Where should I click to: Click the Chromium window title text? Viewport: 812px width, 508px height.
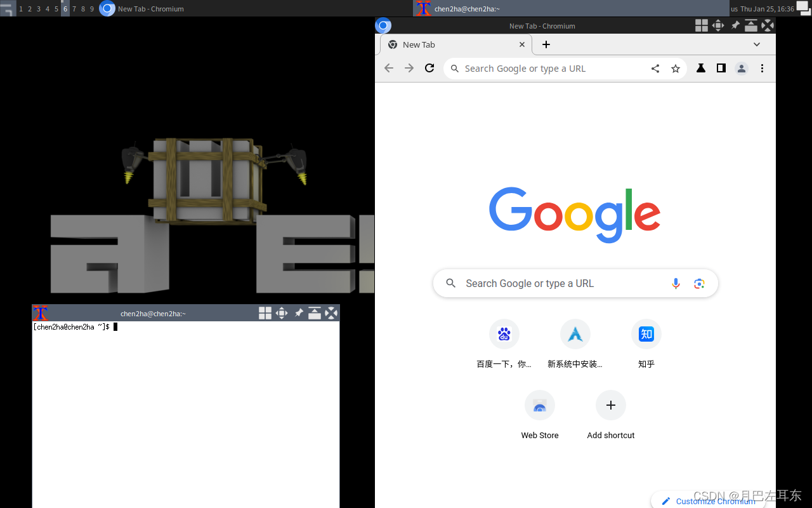pos(542,26)
